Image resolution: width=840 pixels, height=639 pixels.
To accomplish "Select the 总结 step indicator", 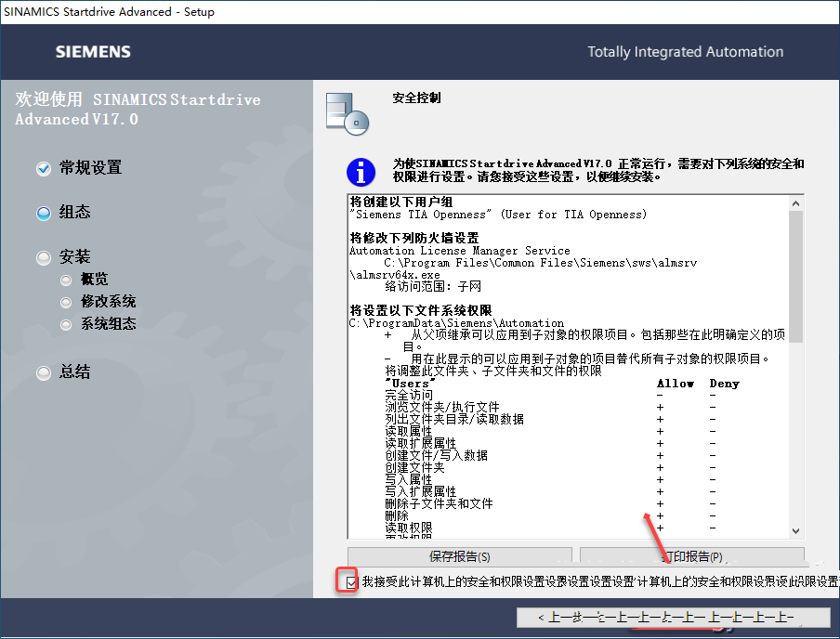I will pos(44,372).
